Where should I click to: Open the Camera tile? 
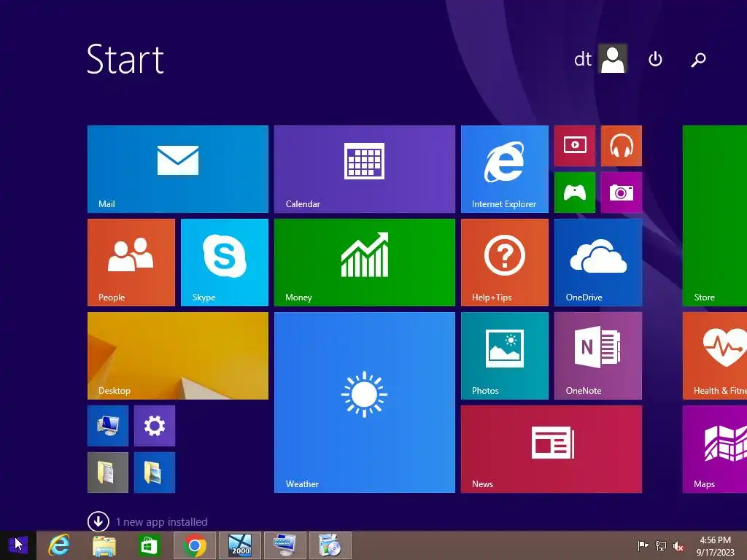tap(622, 192)
